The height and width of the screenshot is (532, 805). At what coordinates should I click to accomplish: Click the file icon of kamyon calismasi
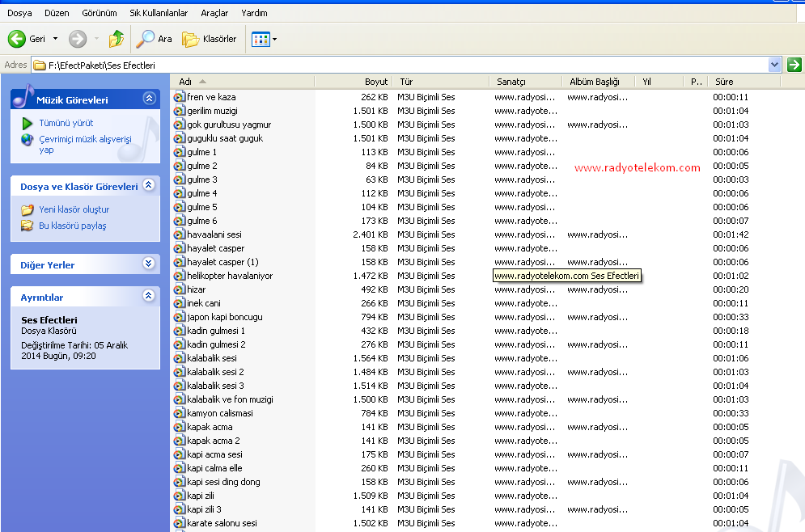point(179,412)
